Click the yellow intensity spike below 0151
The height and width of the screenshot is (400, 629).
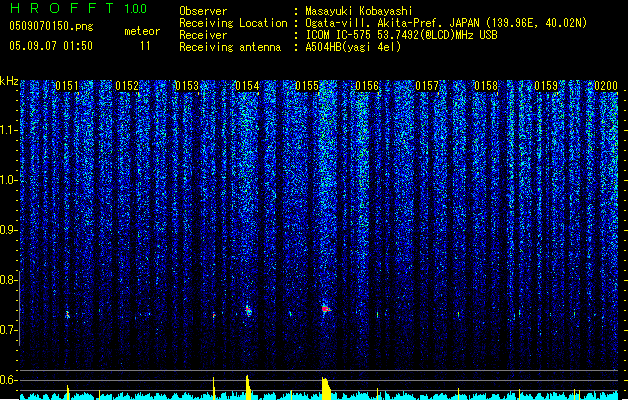click(x=68, y=392)
